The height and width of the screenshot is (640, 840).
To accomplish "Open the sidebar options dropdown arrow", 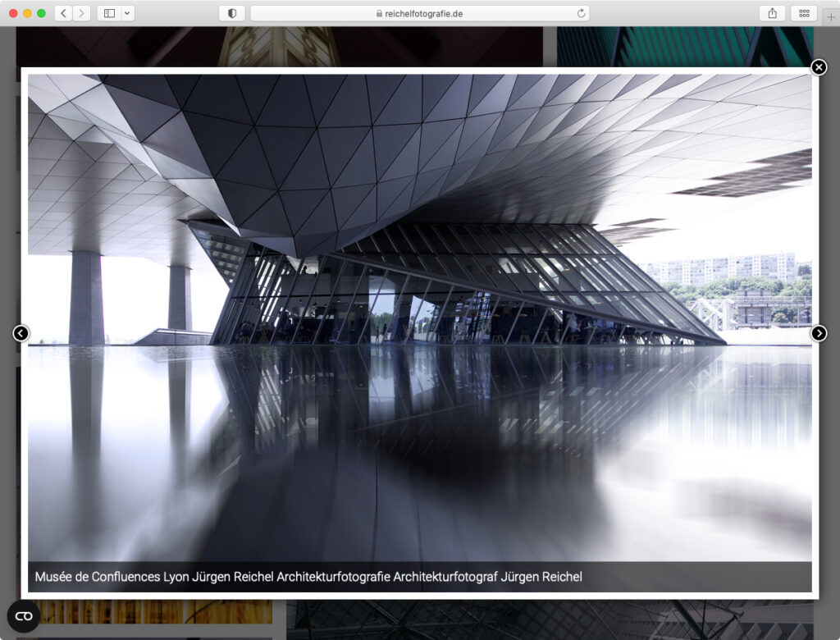I will point(127,13).
